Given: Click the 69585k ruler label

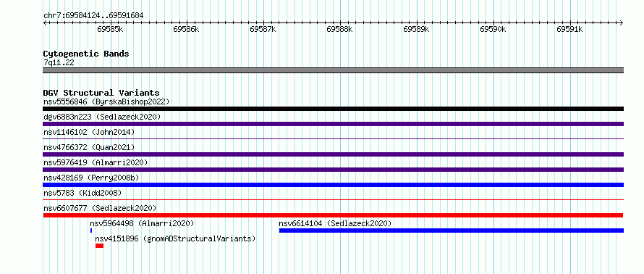Looking at the screenshot, I should (110, 29).
